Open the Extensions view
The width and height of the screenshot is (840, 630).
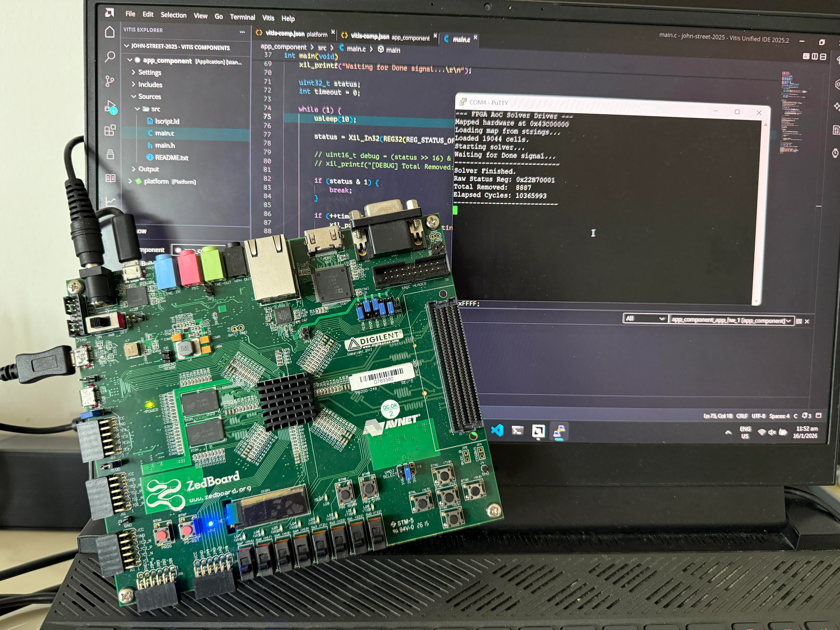coord(110,131)
